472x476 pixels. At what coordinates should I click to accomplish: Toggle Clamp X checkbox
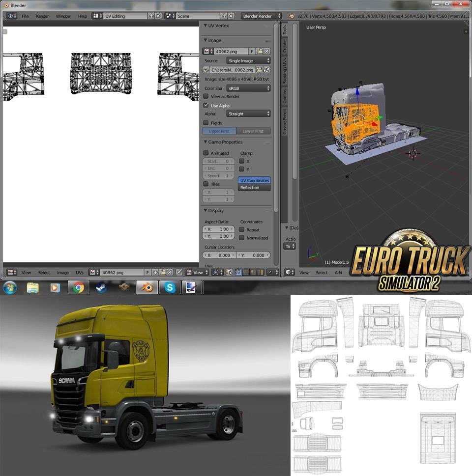coord(241,161)
